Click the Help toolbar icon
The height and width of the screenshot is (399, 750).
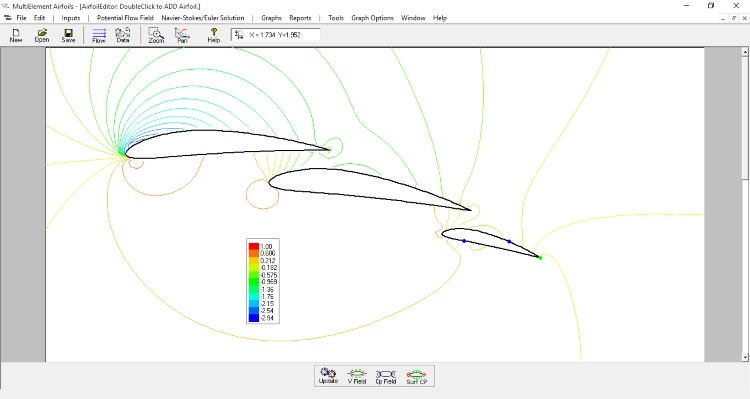[213, 35]
